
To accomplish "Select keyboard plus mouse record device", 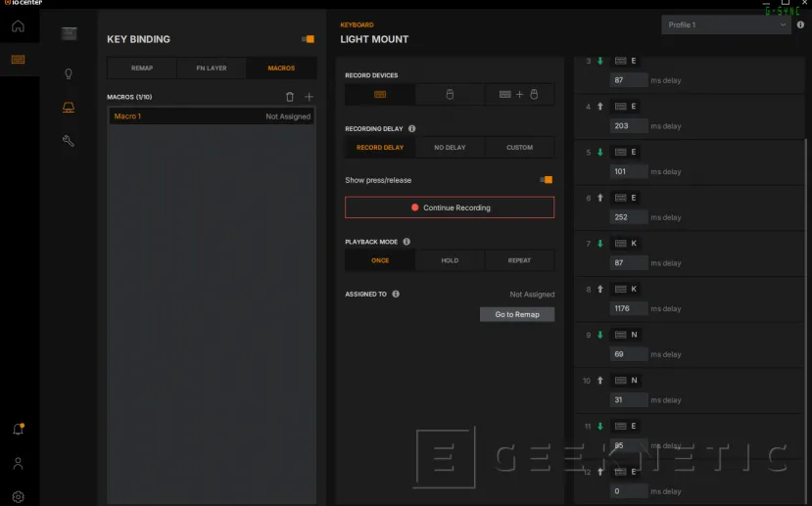I will click(519, 95).
